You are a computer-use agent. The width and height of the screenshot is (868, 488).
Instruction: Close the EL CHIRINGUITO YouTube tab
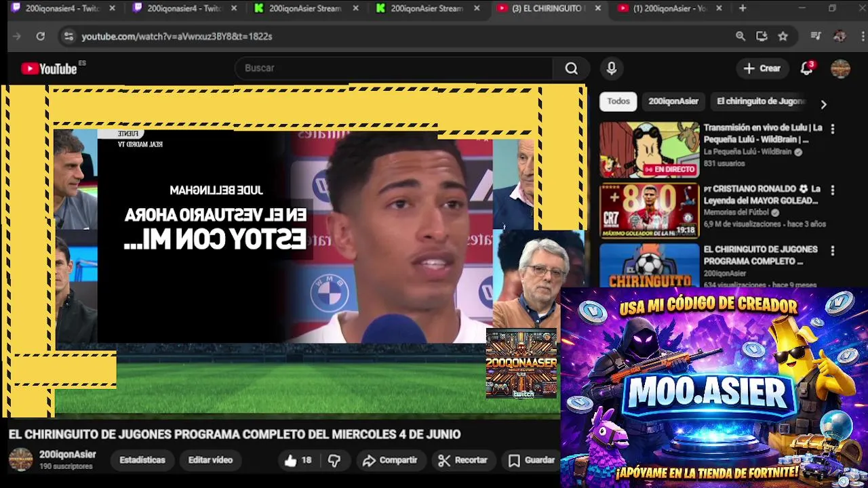click(597, 8)
